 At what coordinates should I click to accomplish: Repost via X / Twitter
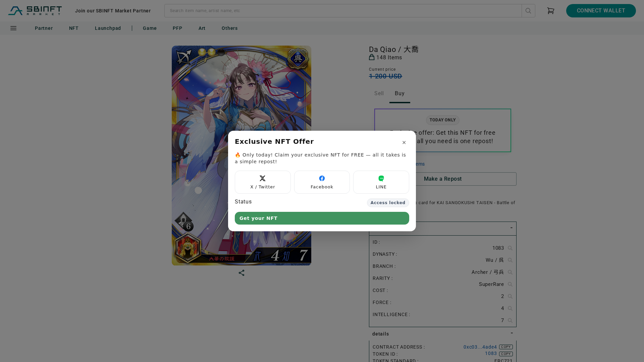pos(263,182)
